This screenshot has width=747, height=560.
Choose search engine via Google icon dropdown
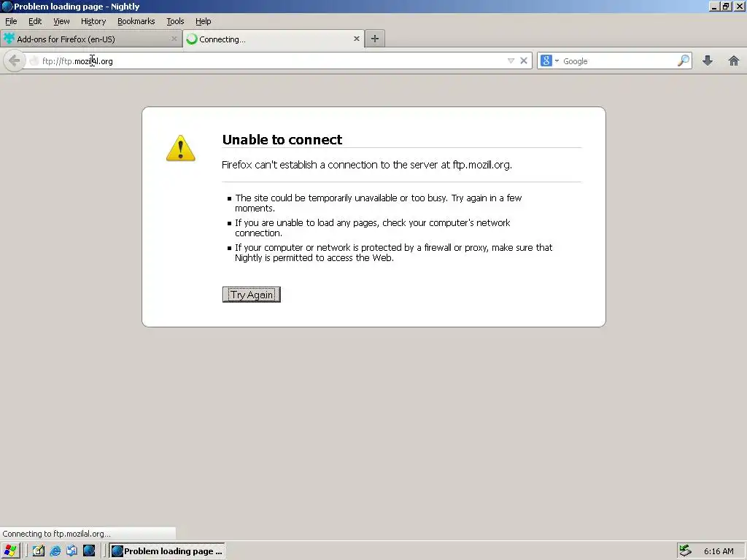pyautogui.click(x=549, y=61)
